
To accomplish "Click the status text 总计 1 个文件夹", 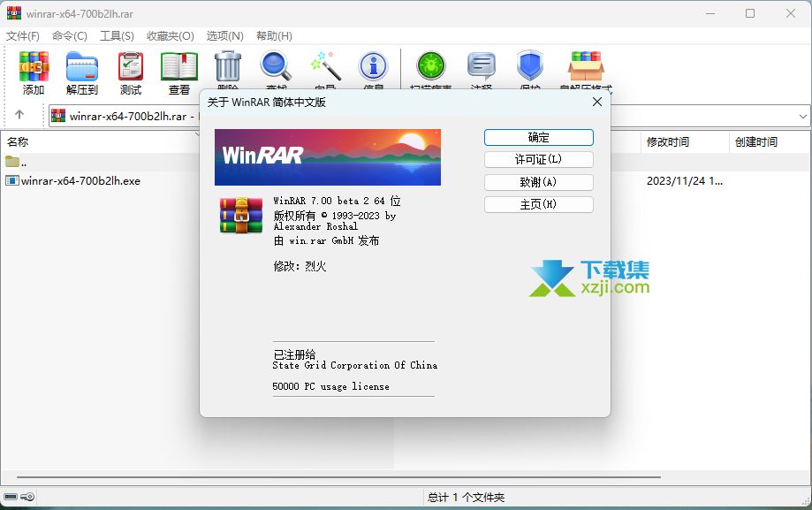I will click(x=466, y=498).
